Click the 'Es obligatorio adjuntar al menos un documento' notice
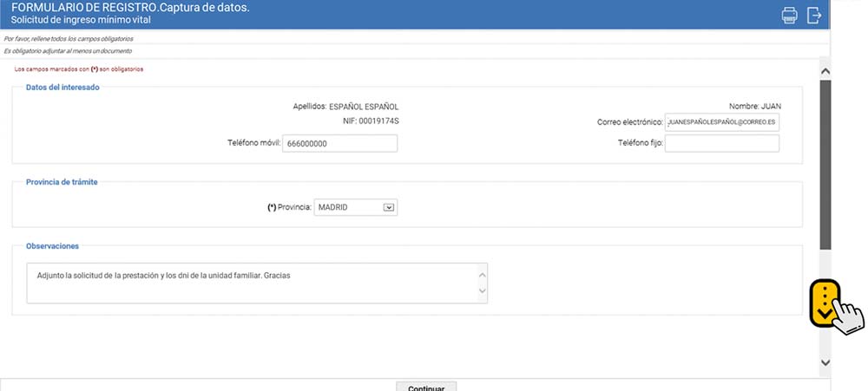 click(68, 51)
